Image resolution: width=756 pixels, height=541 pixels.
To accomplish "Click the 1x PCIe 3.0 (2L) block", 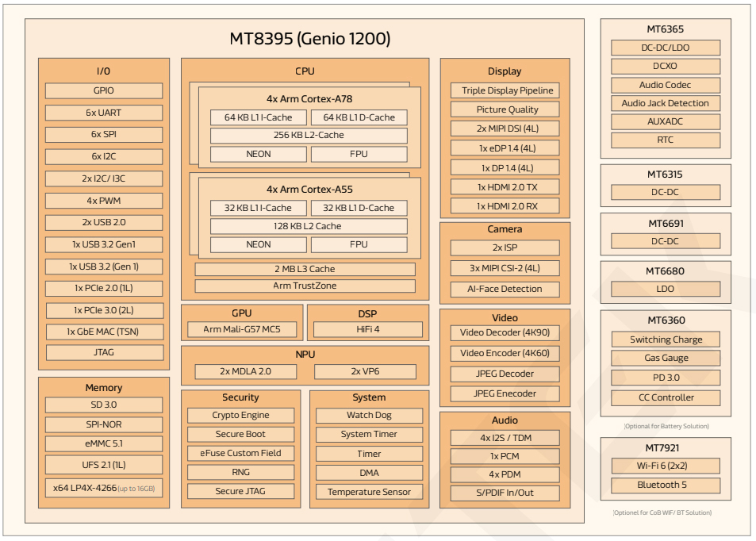I will [x=104, y=310].
